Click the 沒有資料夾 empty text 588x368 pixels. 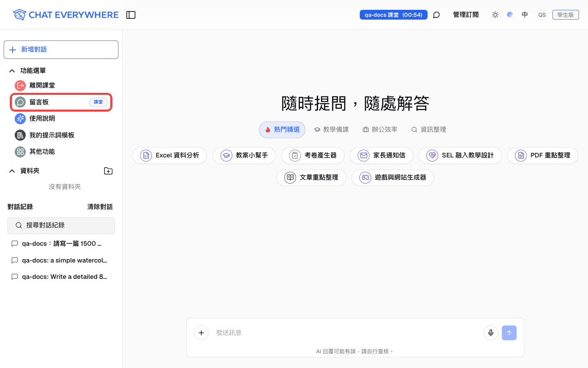point(65,187)
